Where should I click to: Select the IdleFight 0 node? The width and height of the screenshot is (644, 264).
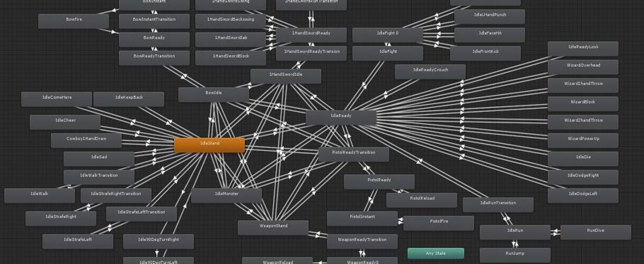tap(387, 34)
